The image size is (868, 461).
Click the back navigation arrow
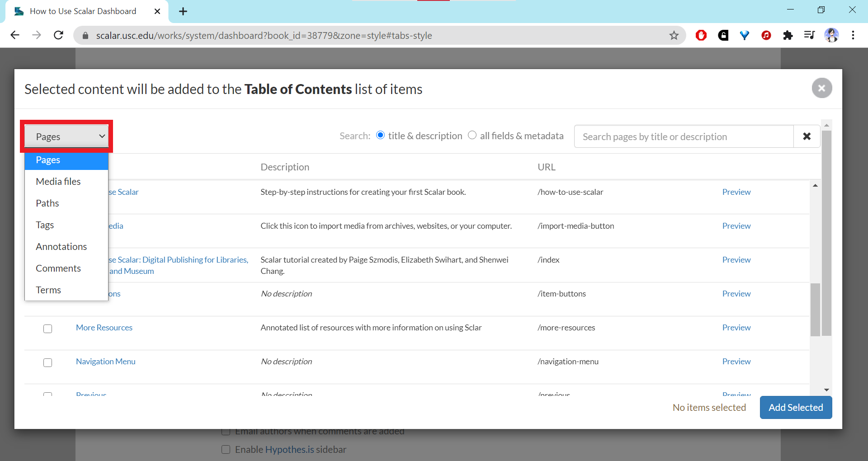tap(15, 35)
